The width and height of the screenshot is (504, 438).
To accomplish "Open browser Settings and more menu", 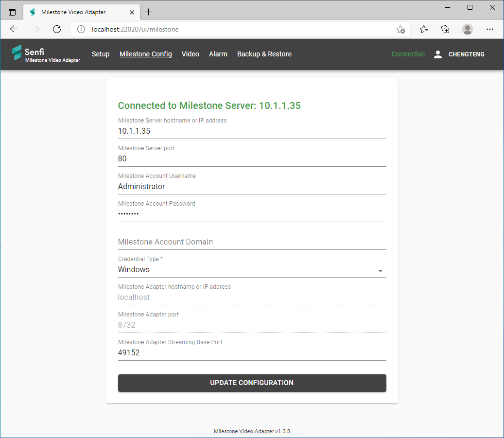I will [x=489, y=29].
